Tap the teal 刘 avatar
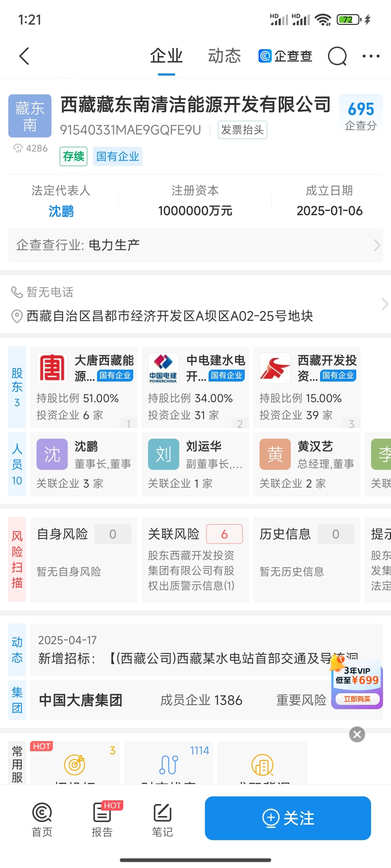The width and height of the screenshot is (391, 868). (164, 454)
